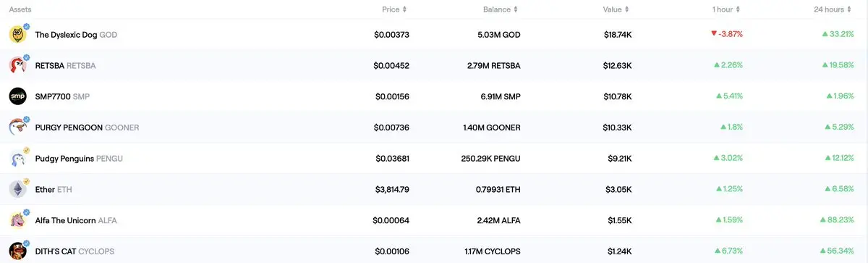The image size is (868, 263).
Task: Sort assets by Price column
Action: tap(394, 9)
